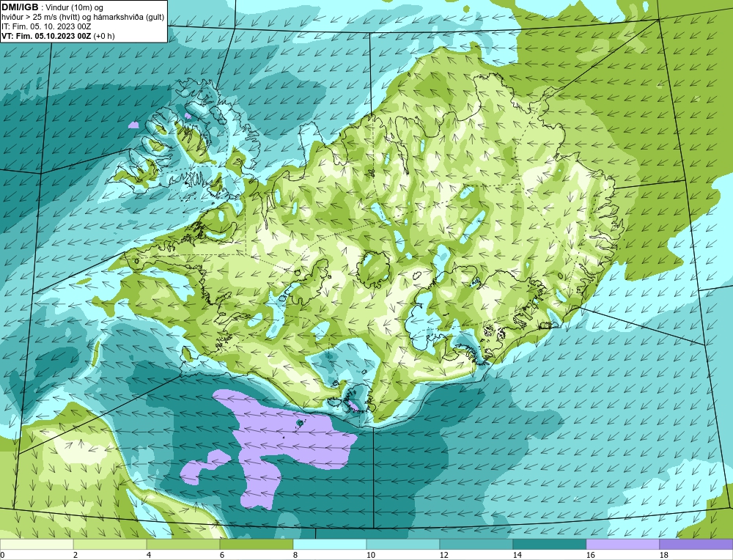The height and width of the screenshot is (560, 733).
Task: Click the 12–14 m/s teal legend swatch
Action: click(476, 544)
